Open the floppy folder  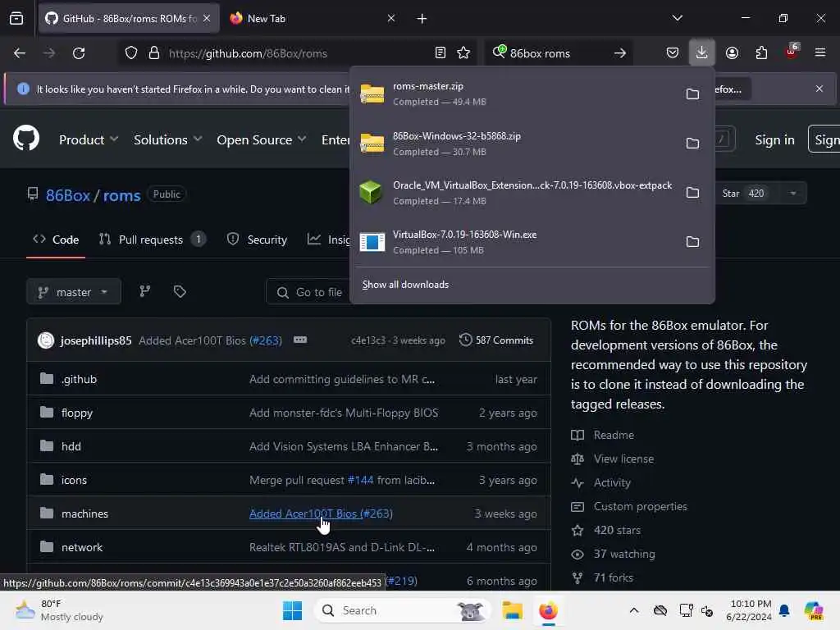tap(77, 413)
